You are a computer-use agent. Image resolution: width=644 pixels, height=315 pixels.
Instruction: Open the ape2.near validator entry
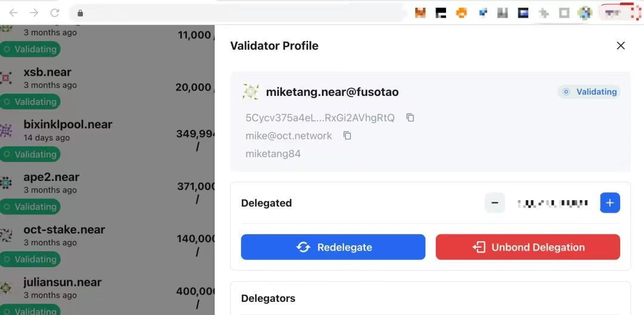pos(107,192)
